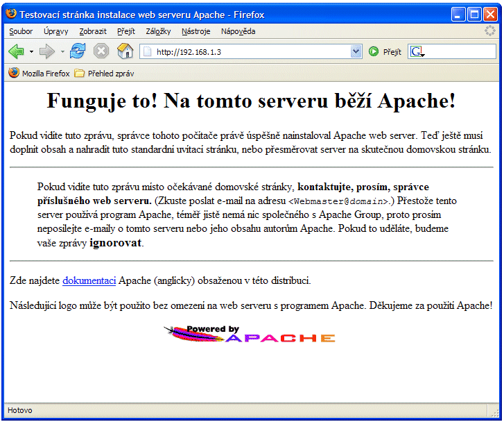Reload the page with the Refresh icon
Viewport: 504px width, 422px height.
click(78, 51)
